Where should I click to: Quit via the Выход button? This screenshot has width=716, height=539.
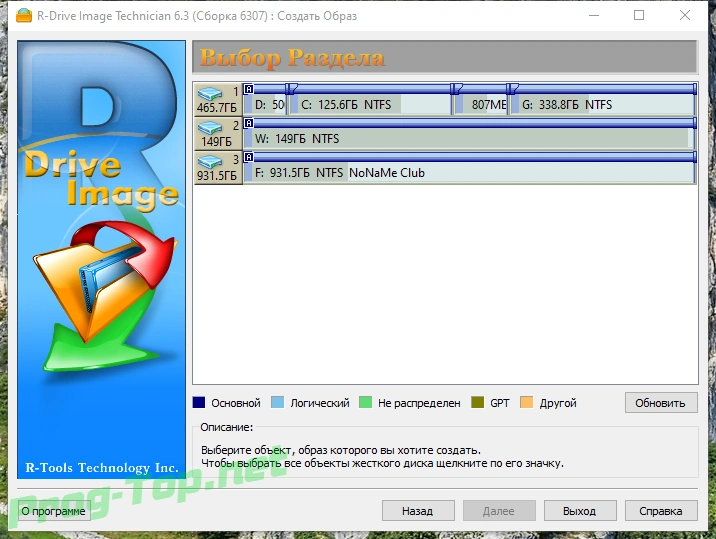580,511
